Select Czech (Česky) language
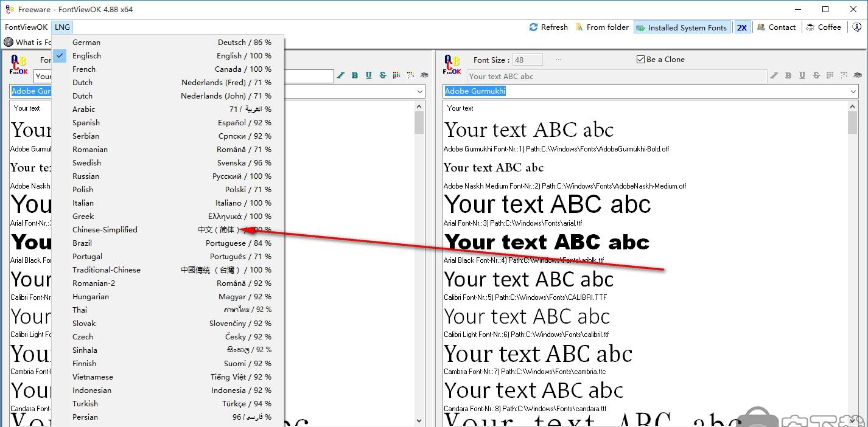Image resolution: width=868 pixels, height=427 pixels. click(x=168, y=337)
